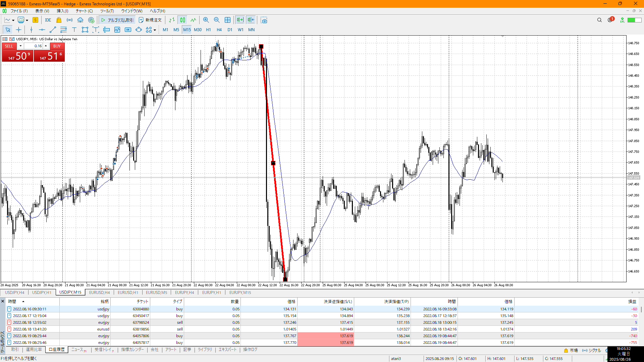This screenshot has width=644, height=362.
Task: Click the IDE (MetaEditor) toolbar button
Action: [x=48, y=20]
